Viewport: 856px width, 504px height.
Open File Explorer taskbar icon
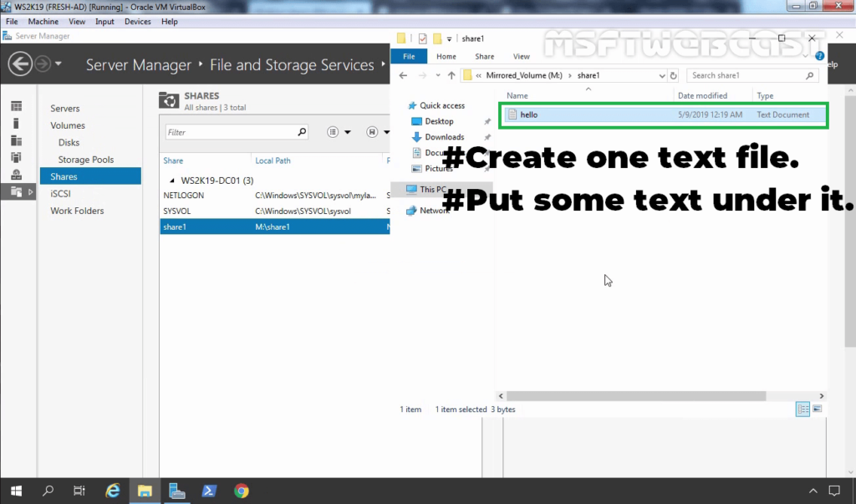[x=144, y=491]
